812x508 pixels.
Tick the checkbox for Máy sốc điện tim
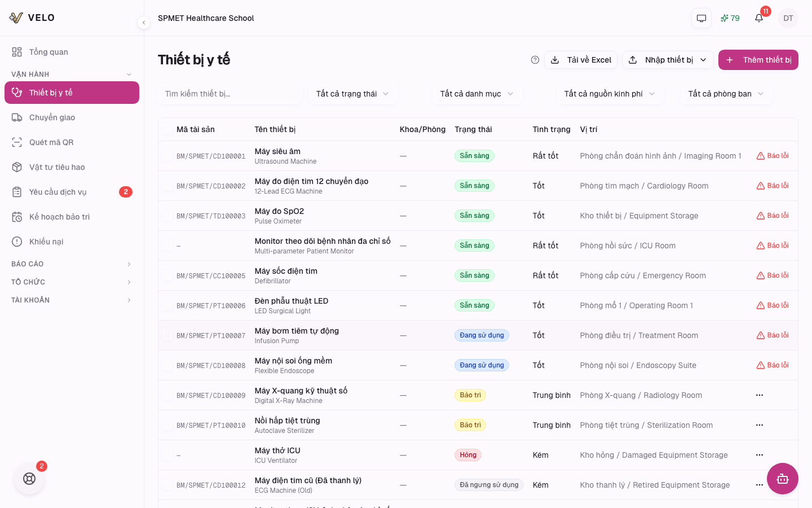168,276
